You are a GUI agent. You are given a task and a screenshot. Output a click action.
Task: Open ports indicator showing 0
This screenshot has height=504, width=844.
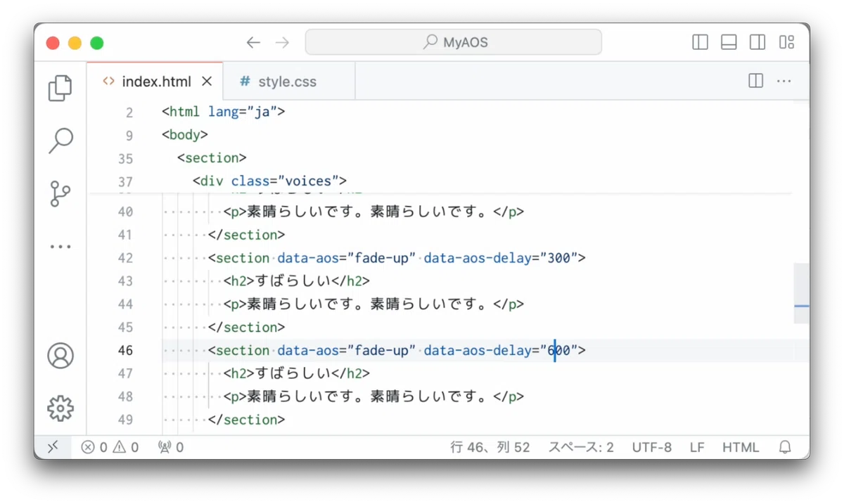coord(171,447)
